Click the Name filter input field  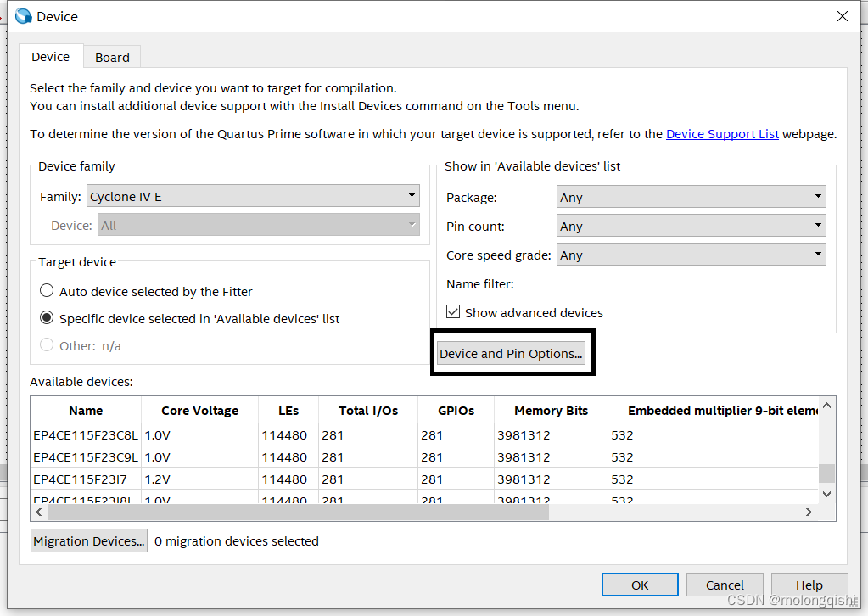[691, 283]
